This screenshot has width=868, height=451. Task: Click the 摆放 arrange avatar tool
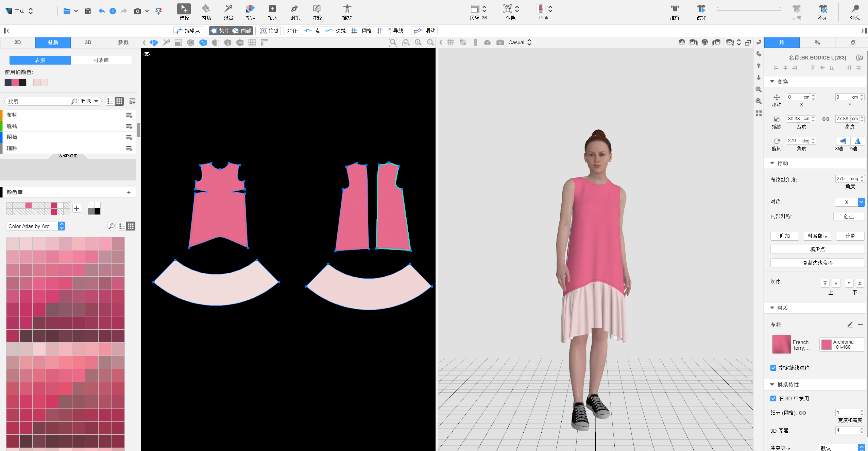(347, 12)
